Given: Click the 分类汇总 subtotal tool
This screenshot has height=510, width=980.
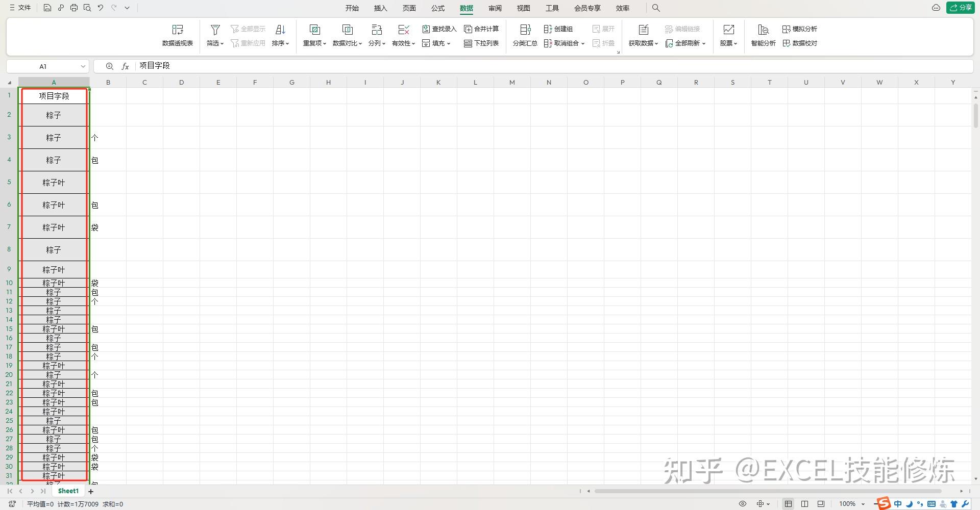Looking at the screenshot, I should [x=525, y=35].
